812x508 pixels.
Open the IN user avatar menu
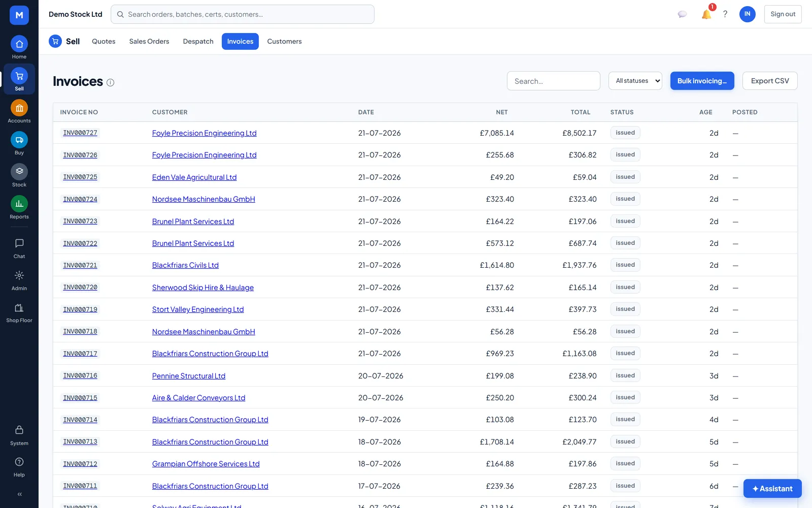pyautogui.click(x=747, y=14)
